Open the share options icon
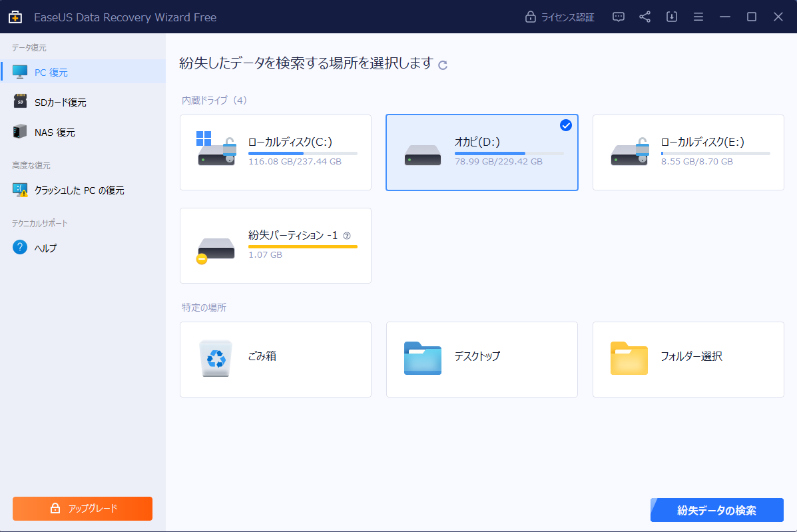Viewport: 797px width, 532px height. [645, 17]
